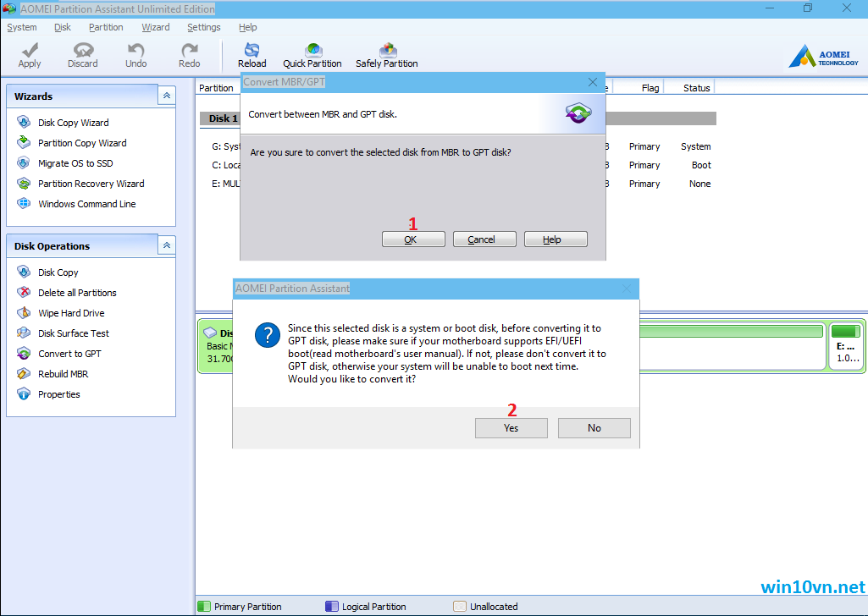Select the E: MUL partition row
The image size is (868, 616).
226,184
